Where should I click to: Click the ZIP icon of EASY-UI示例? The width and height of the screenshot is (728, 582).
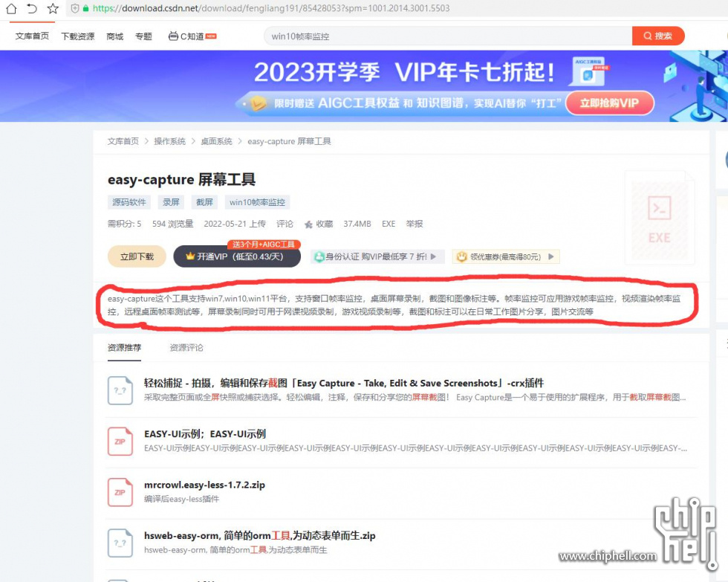click(x=120, y=442)
